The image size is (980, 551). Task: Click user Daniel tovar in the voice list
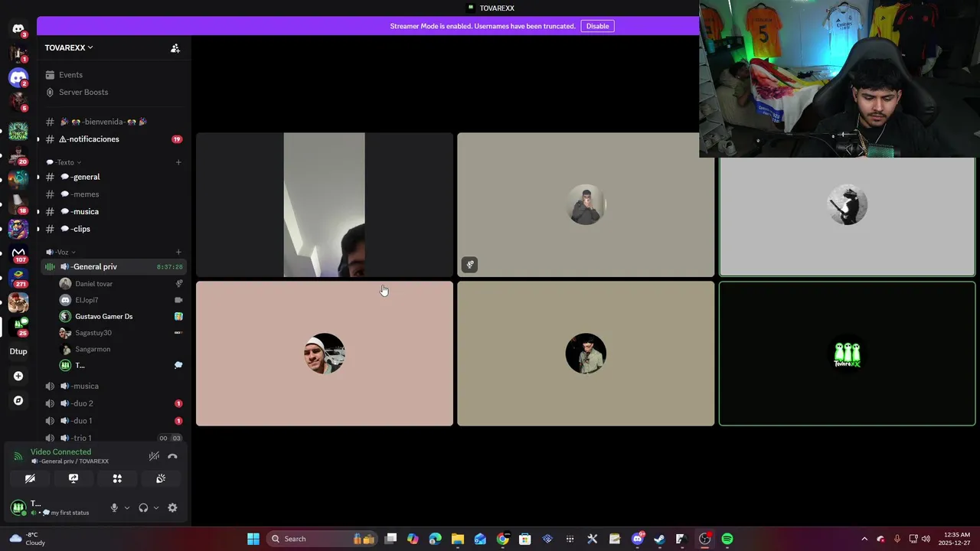[121, 284]
